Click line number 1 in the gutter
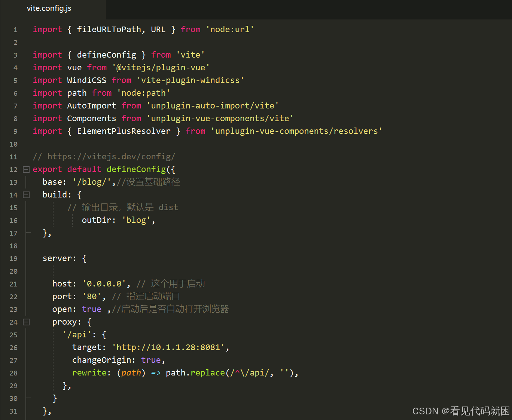This screenshot has width=512, height=420. point(15,30)
